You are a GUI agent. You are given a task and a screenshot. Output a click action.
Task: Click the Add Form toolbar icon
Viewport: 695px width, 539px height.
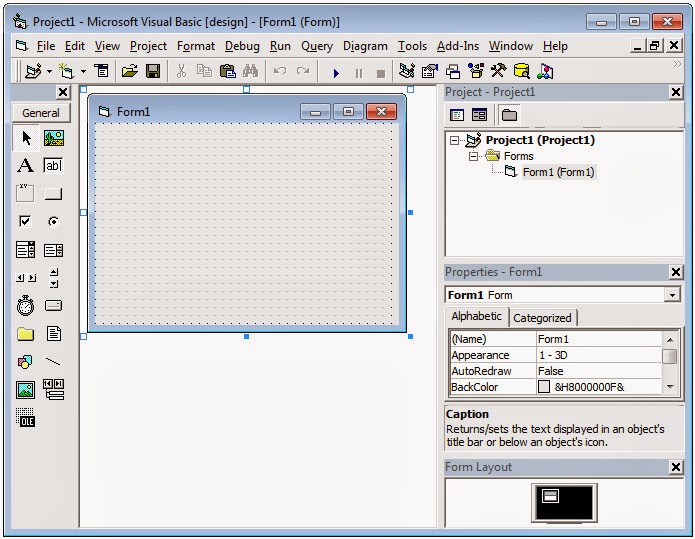(x=66, y=71)
